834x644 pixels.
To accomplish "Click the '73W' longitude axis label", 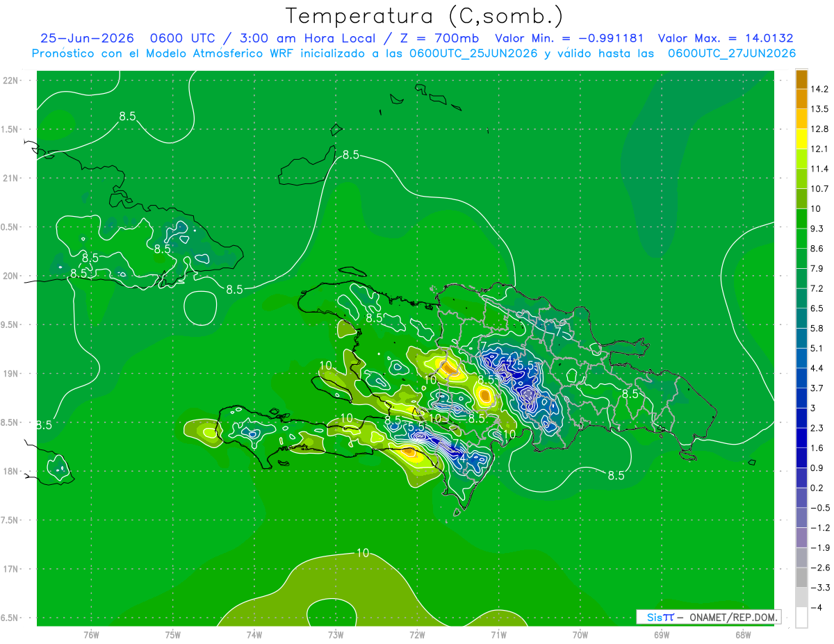I will [336, 635].
